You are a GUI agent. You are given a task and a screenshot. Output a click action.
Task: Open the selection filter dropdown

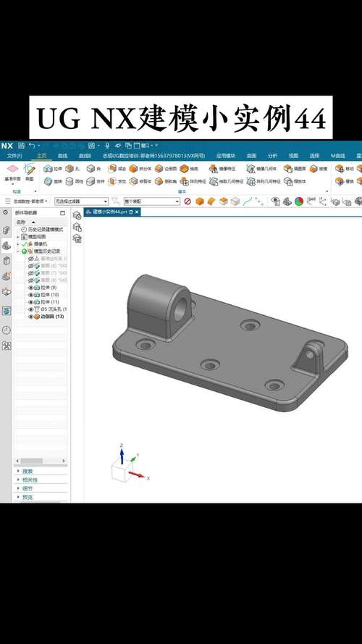pyautogui.click(x=81, y=201)
